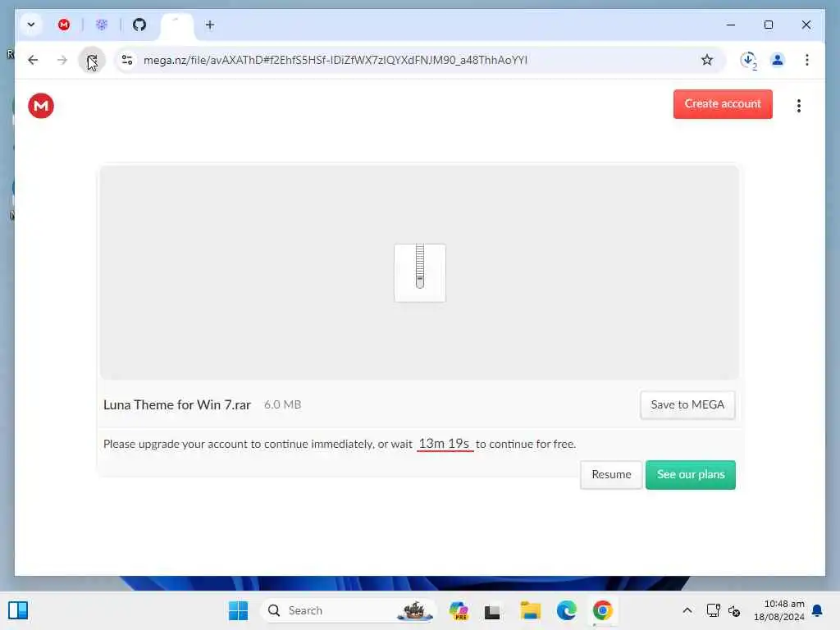Screen dimensions: 840x630
Task: Open black terminal app on taskbar
Action: (x=492, y=611)
